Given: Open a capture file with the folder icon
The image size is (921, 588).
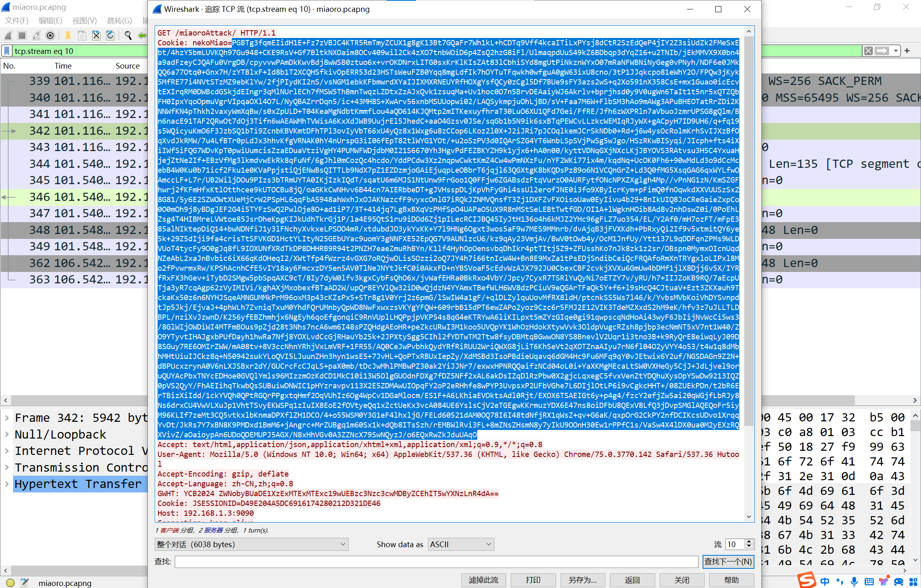Looking at the screenshot, I should coord(68,36).
